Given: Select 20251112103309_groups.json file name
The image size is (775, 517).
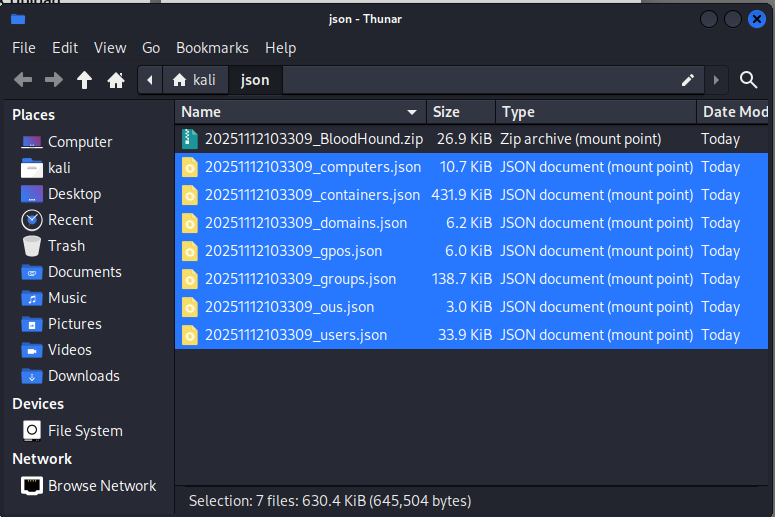Looking at the screenshot, I should 301,279.
